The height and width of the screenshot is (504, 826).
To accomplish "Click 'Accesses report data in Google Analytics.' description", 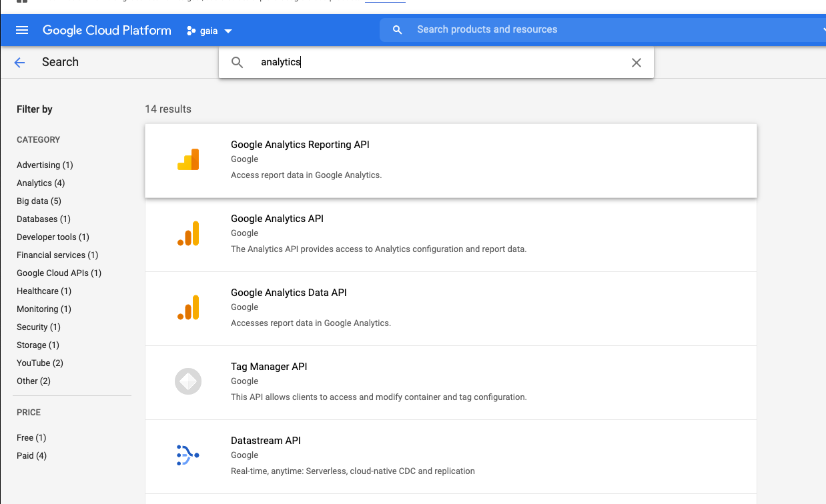I will click(311, 323).
